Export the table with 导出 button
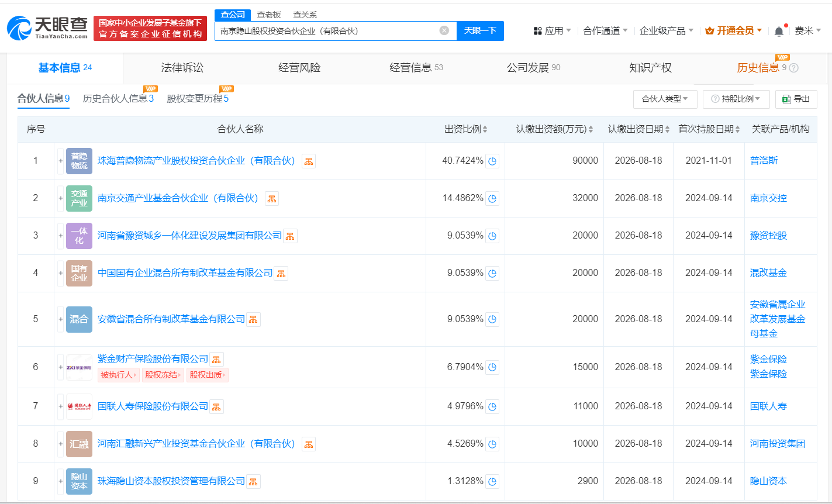Viewport: 832px width, 504px height. [x=796, y=99]
